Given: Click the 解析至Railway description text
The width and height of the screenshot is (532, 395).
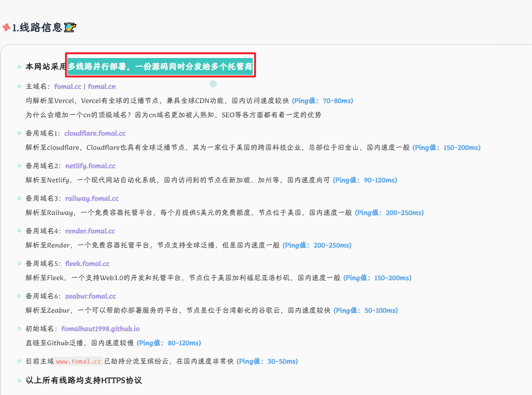Looking at the screenshot, I should pos(189,213).
